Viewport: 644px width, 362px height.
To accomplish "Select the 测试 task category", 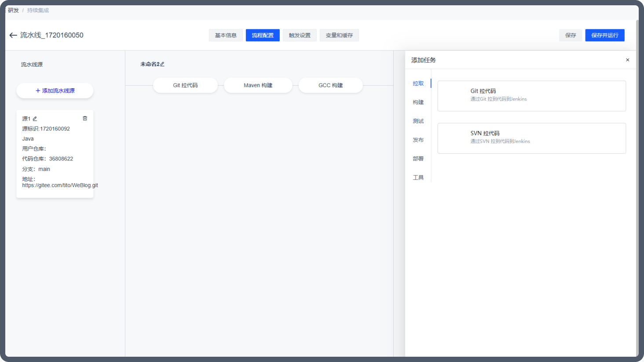I will point(418,121).
